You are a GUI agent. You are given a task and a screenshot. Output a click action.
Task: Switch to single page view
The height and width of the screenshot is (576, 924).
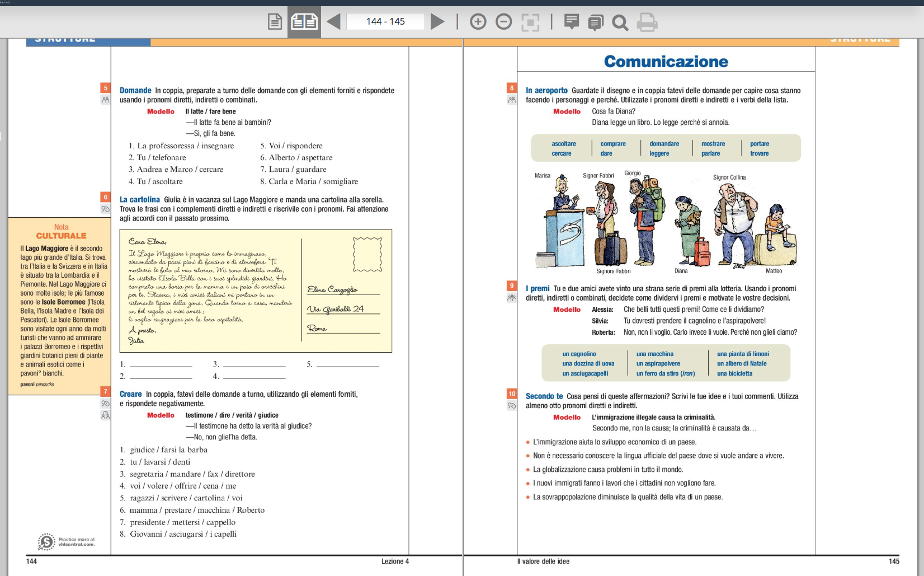pos(275,22)
